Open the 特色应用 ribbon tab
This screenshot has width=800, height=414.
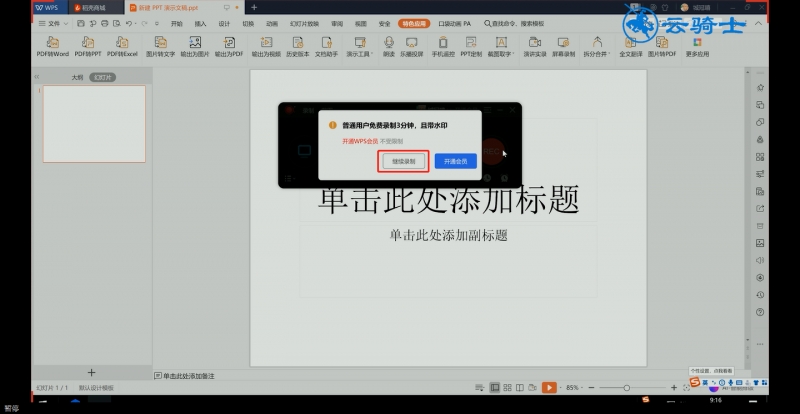[414, 24]
